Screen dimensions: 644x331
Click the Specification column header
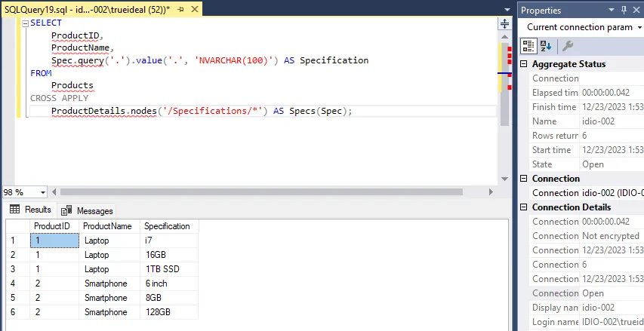click(167, 226)
